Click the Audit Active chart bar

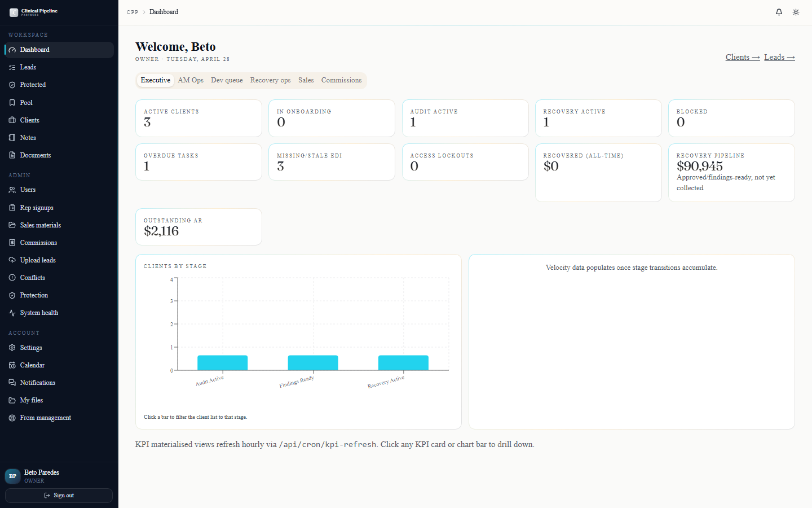pyautogui.click(x=223, y=363)
